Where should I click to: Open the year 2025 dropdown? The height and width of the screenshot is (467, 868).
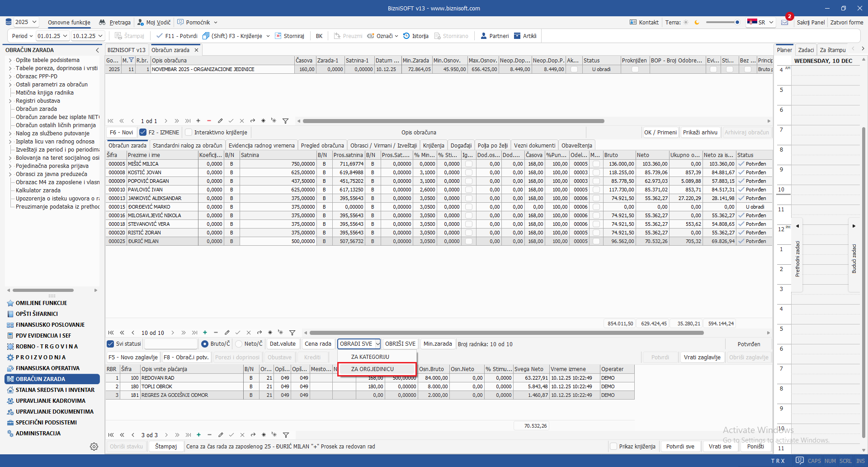[x=26, y=22]
